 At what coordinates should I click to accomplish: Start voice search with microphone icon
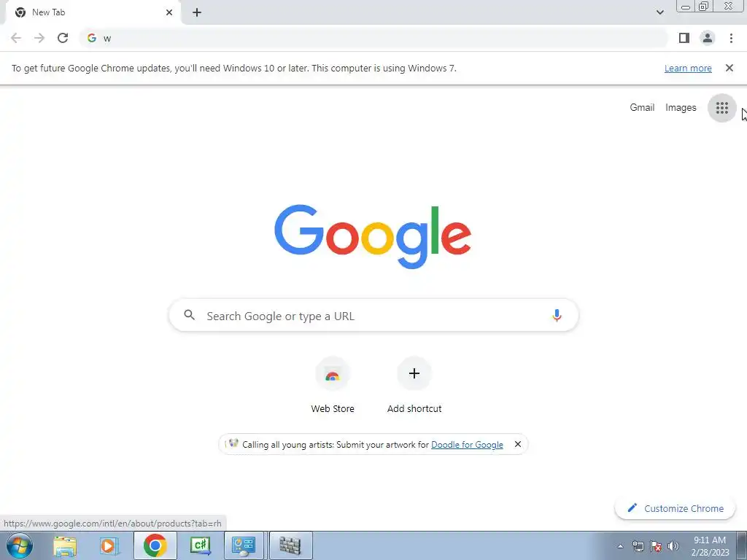(557, 315)
